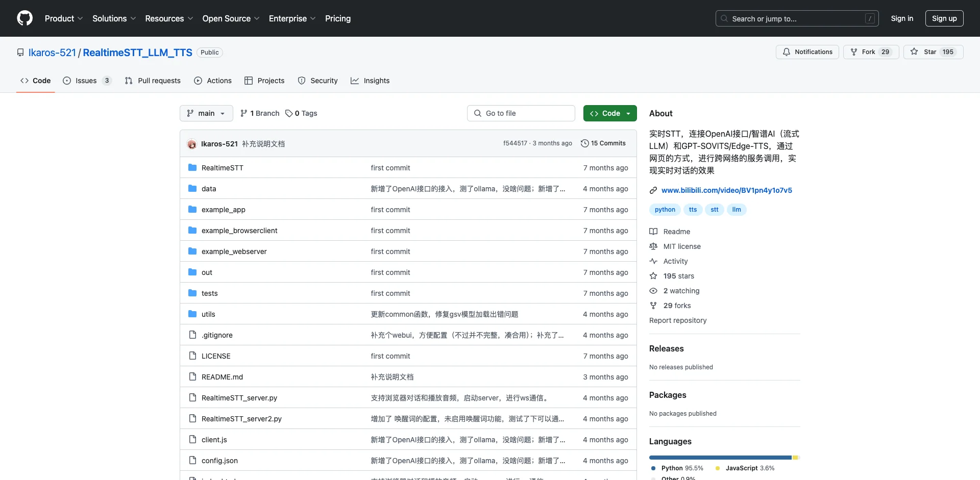Click the RealtimeSTT_LLM_TTS repository name
980x480 pixels.
(137, 53)
